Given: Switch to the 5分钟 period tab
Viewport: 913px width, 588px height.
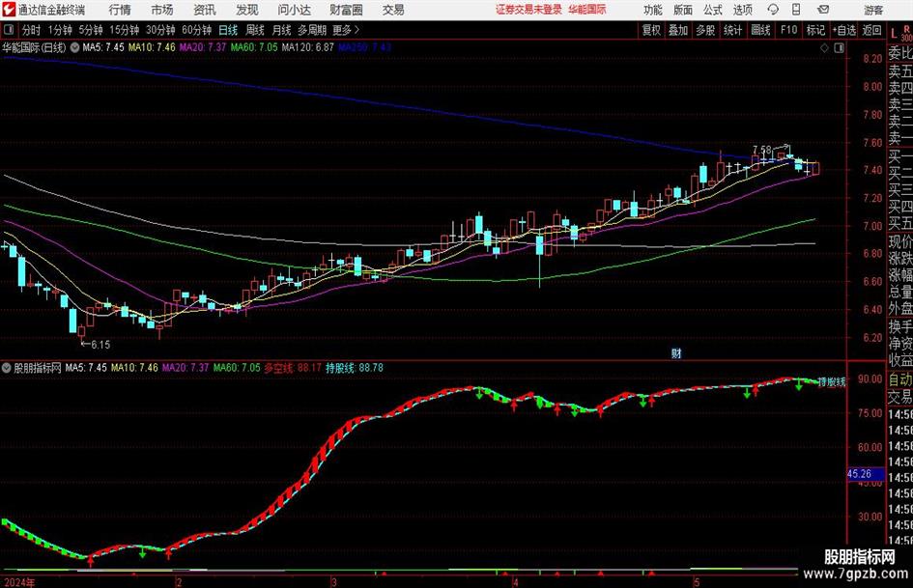Looking at the screenshot, I should [x=91, y=30].
